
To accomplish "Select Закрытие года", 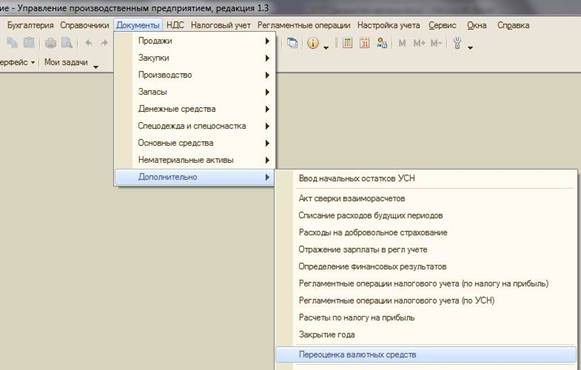I will pos(426,335).
